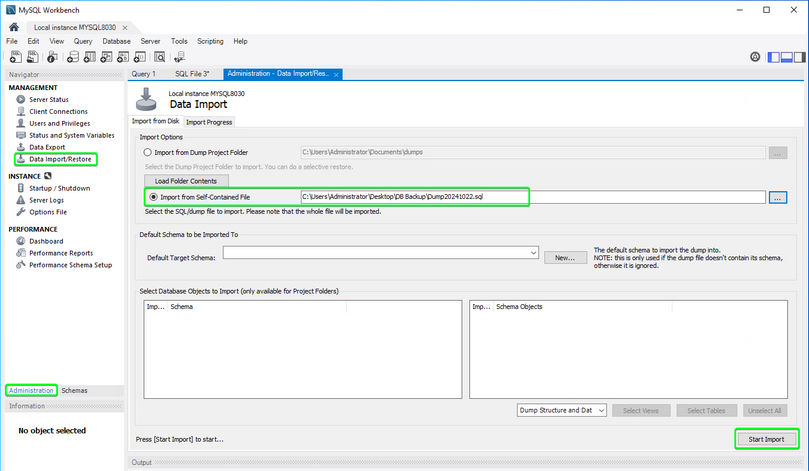Open Server Logs in Navigator
The width and height of the screenshot is (809, 471).
[46, 200]
